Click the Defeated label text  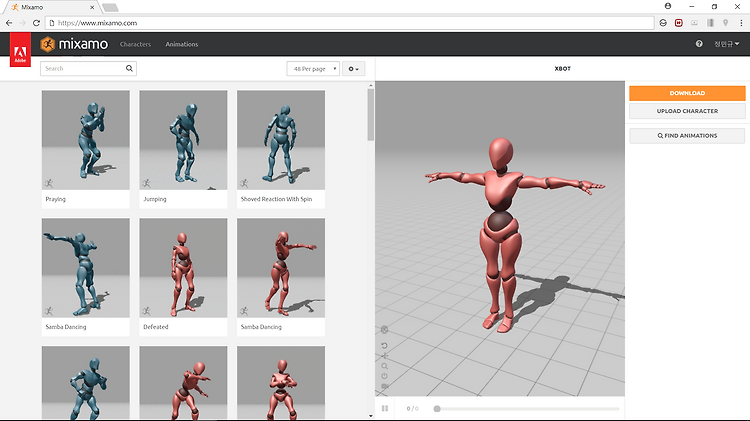tap(156, 327)
